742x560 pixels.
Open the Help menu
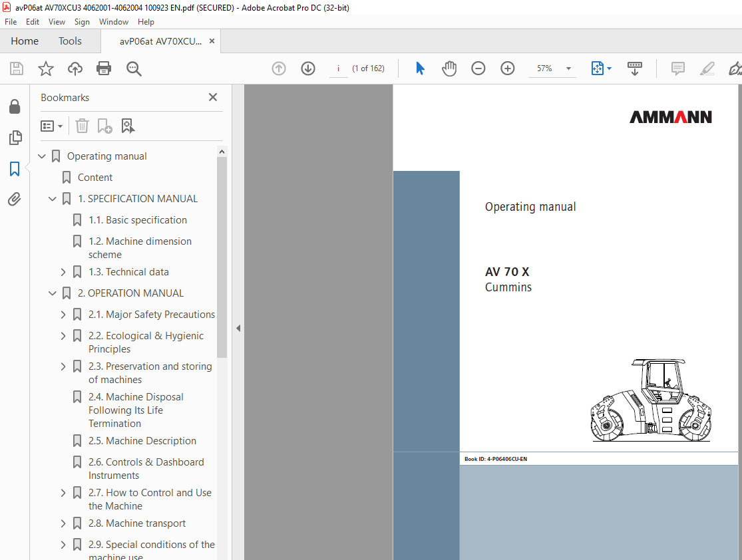click(146, 22)
